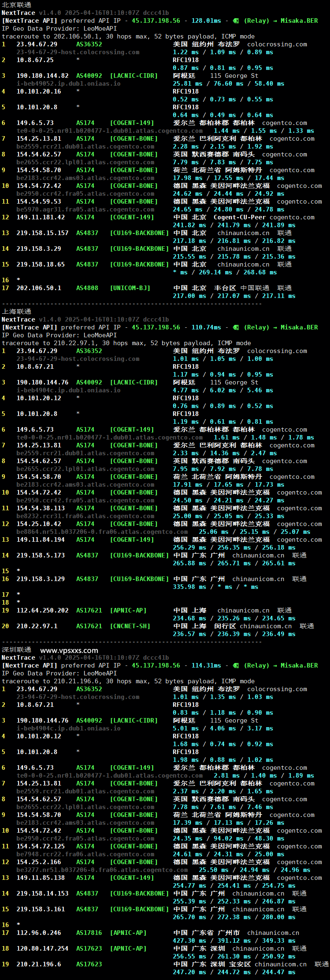The height and width of the screenshot is (980, 330).
Task: Select the 'traceroute to 202.106.50.1' line
Action: [128, 36]
